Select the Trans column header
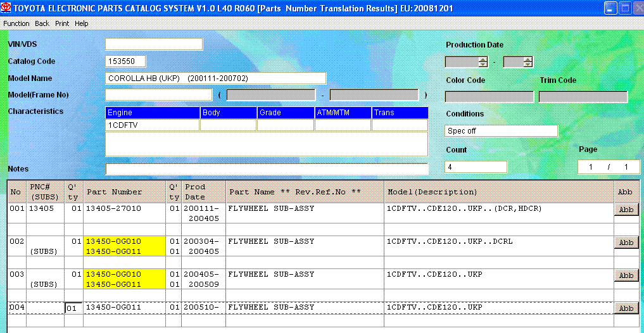The width and height of the screenshot is (644, 333). point(400,113)
